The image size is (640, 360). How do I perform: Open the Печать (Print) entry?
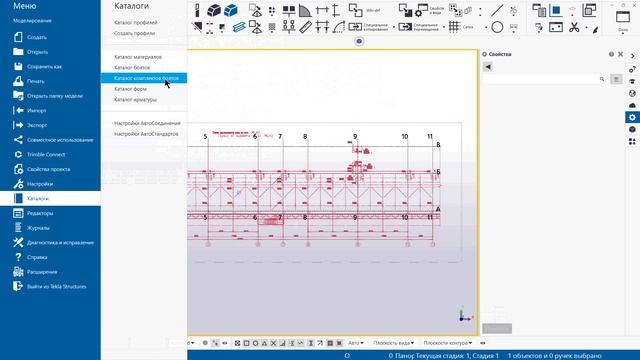[x=50, y=81]
